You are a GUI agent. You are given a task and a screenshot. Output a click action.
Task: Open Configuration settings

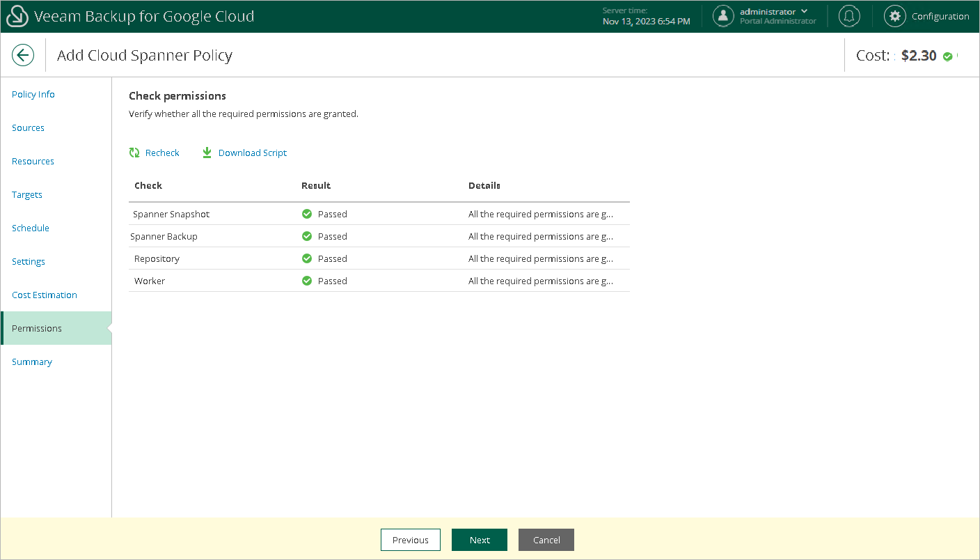[x=940, y=16]
